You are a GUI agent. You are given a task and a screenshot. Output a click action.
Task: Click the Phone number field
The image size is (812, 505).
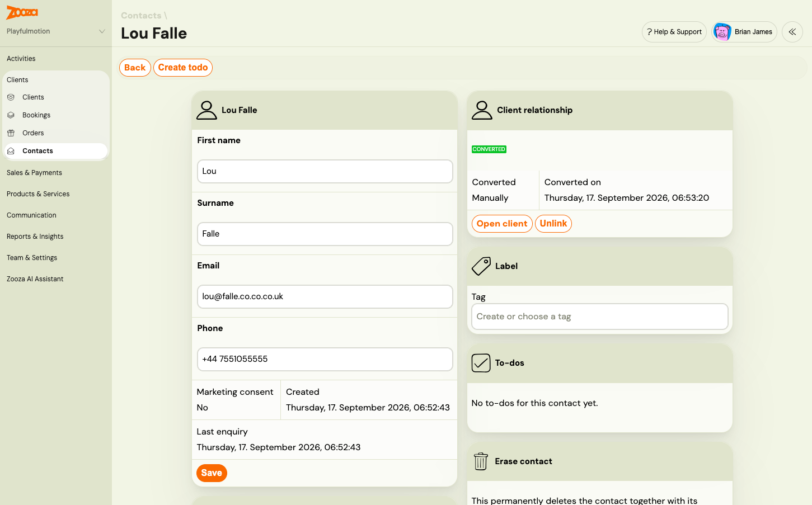tap(325, 359)
